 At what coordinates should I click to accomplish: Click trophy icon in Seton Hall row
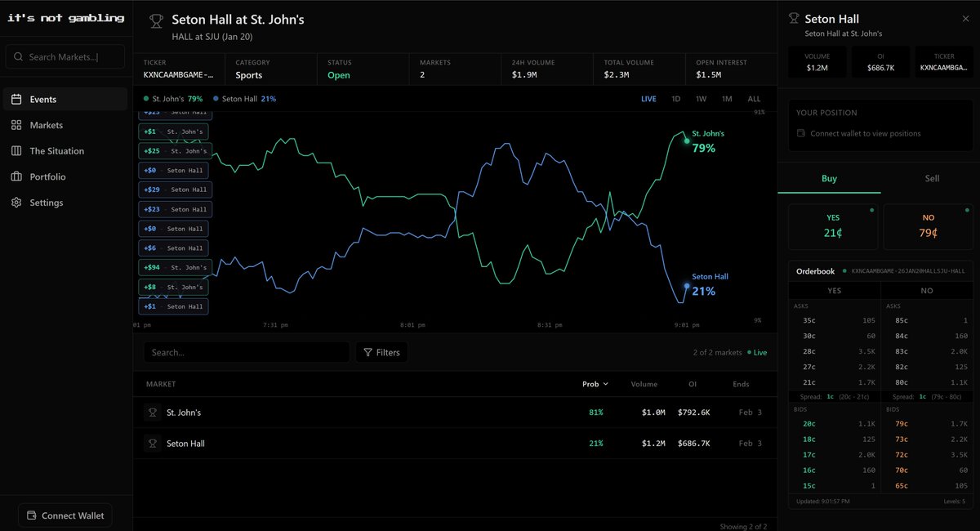(x=151, y=444)
